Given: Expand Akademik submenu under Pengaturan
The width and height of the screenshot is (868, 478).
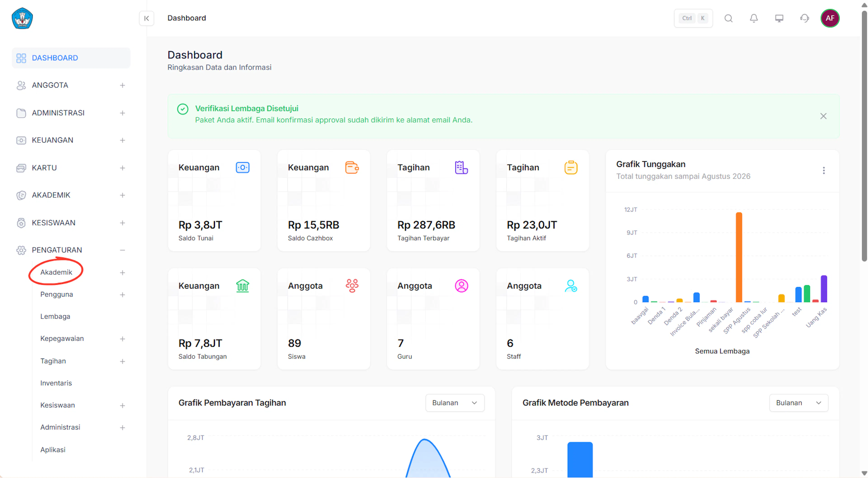Looking at the screenshot, I should click(x=122, y=273).
